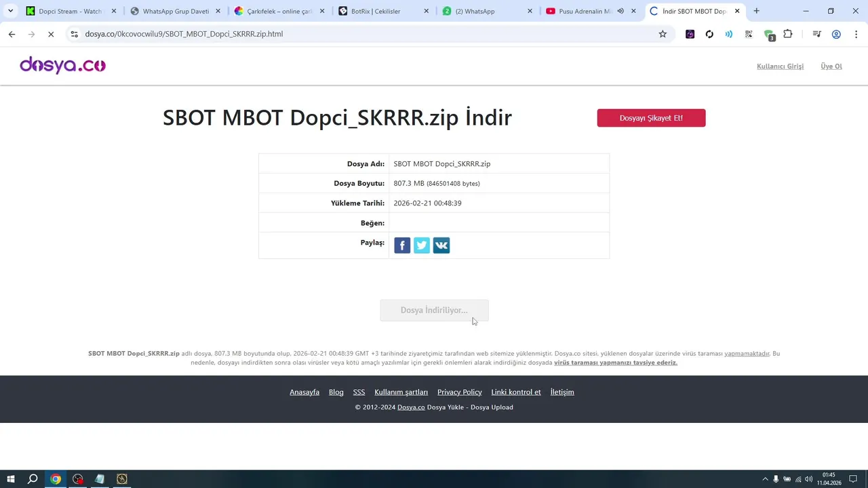Open a new browser tab

(756, 11)
